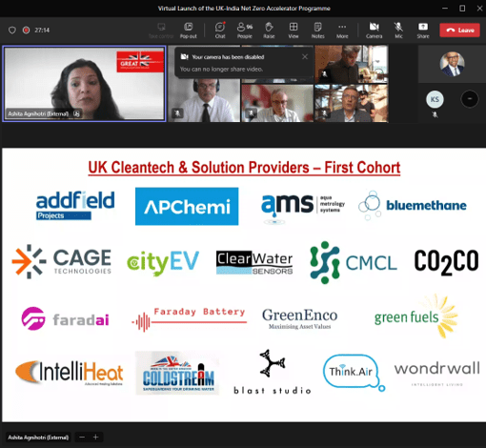Click the green fuels logo
Image resolution: width=486 pixels, height=448 pixels.
[416, 316]
